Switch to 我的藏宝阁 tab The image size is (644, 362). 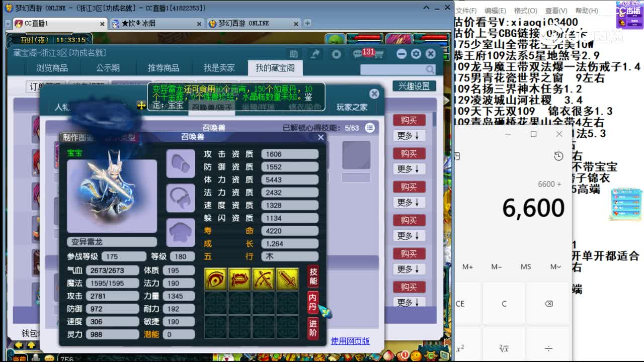275,68
